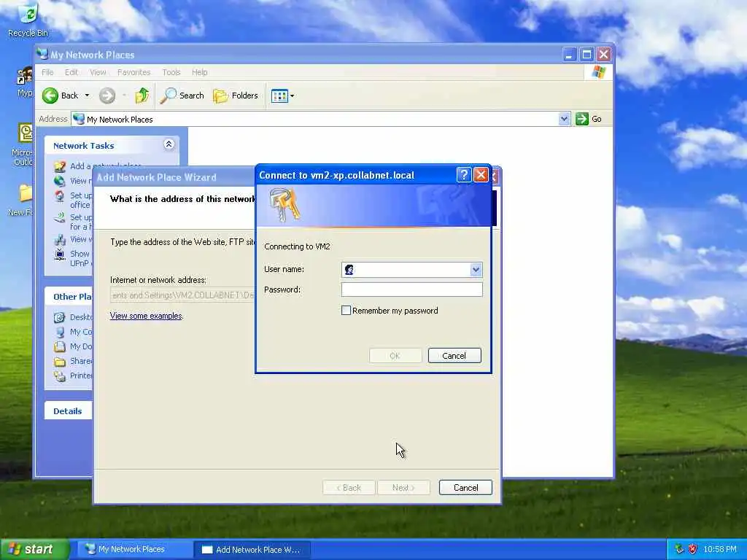Open the View menu

(x=98, y=72)
